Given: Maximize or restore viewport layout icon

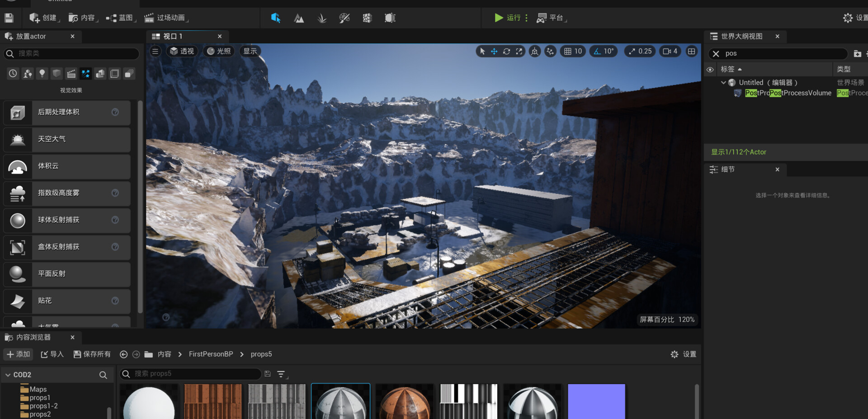Looking at the screenshot, I should (691, 51).
